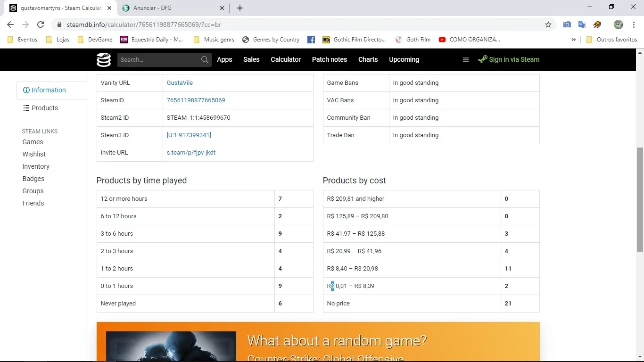Viewport: 644px width, 362px height.
Task: Bookmark this page with the star icon
Action: (x=548, y=25)
